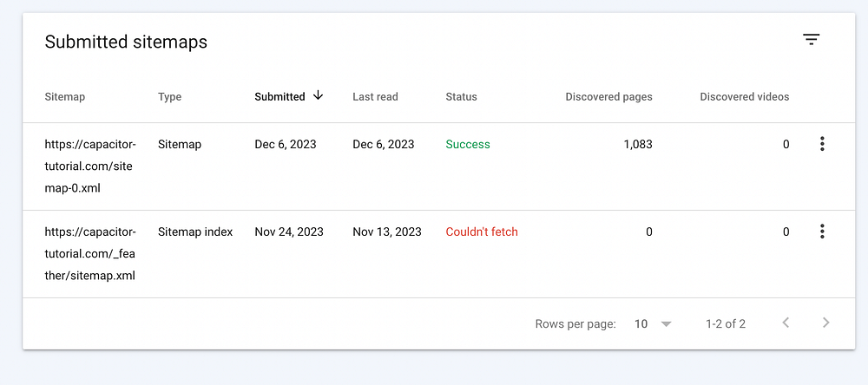This screenshot has height=385, width=868.
Task: Click the Type column header
Action: pos(169,97)
